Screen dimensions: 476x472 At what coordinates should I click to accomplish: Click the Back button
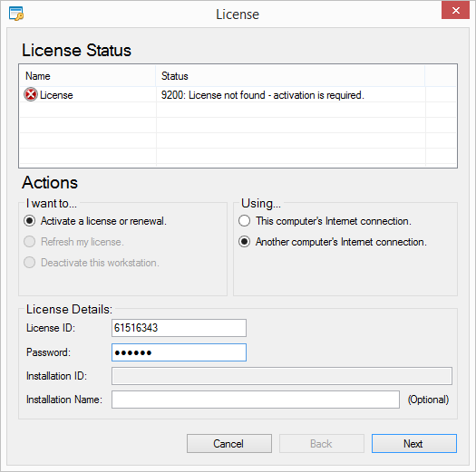[x=322, y=444]
